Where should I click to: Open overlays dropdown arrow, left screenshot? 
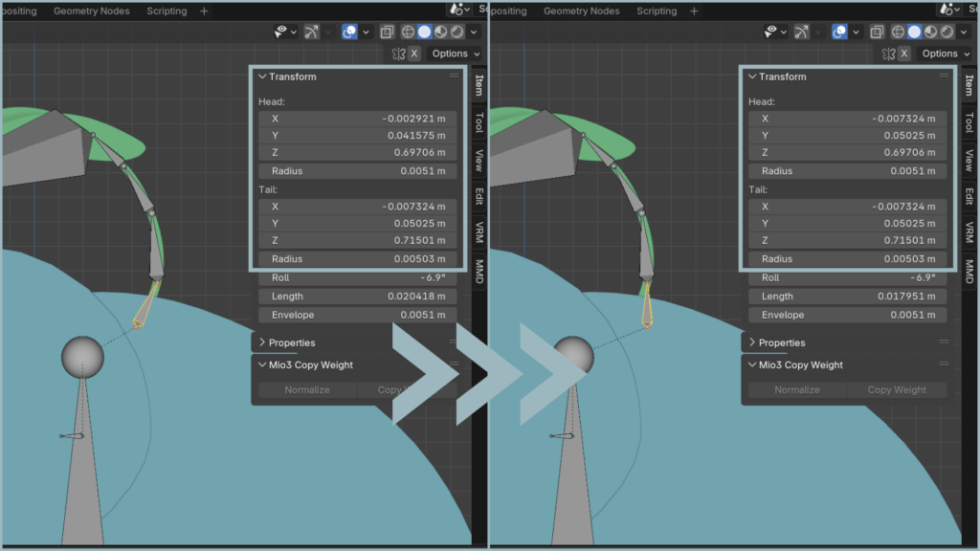pyautogui.click(x=366, y=32)
